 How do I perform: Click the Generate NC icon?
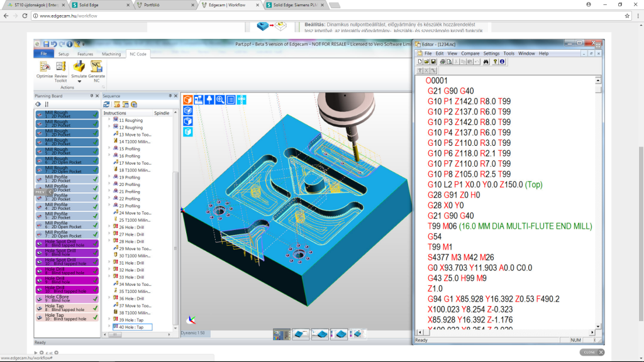[x=96, y=67]
